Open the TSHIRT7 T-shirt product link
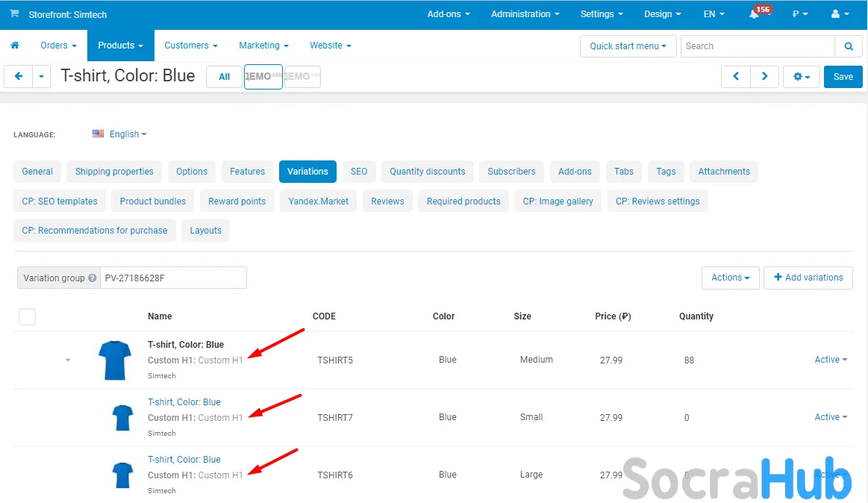The image size is (868, 503). (184, 402)
